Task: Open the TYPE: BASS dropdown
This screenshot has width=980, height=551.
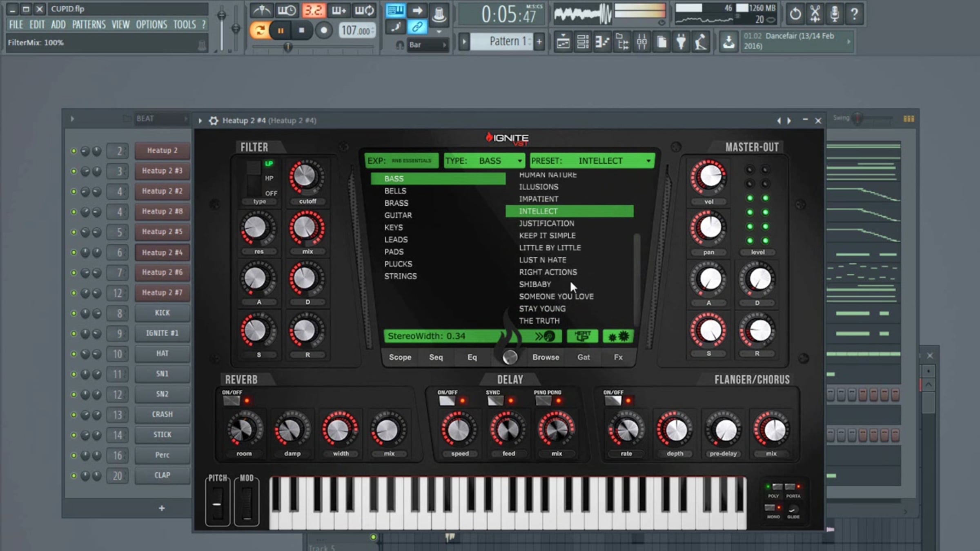Action: 484,161
